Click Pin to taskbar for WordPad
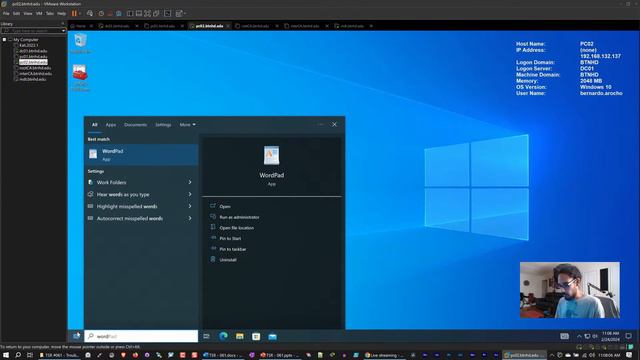Image resolution: width=640 pixels, height=360 pixels. [233, 249]
